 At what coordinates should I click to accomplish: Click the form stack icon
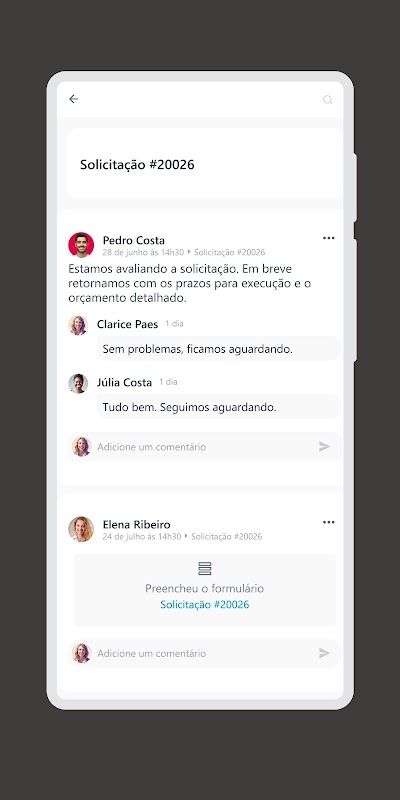pyautogui.click(x=205, y=568)
